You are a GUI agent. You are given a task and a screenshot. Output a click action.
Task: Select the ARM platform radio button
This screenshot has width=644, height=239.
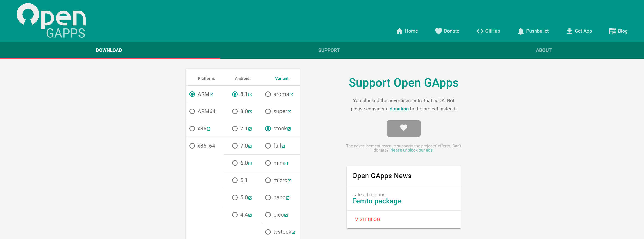point(192,94)
